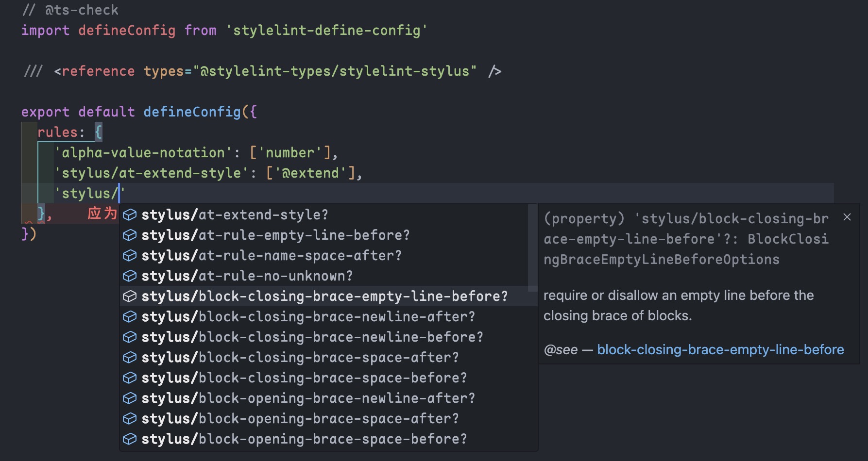
Task: Click the defineConfig call after export default
Action: pos(192,112)
